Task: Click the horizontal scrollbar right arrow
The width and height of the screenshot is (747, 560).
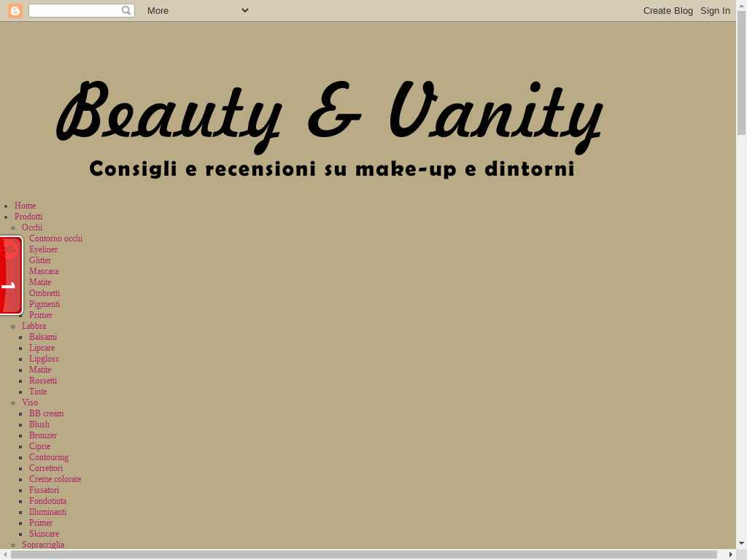Action: click(x=731, y=555)
